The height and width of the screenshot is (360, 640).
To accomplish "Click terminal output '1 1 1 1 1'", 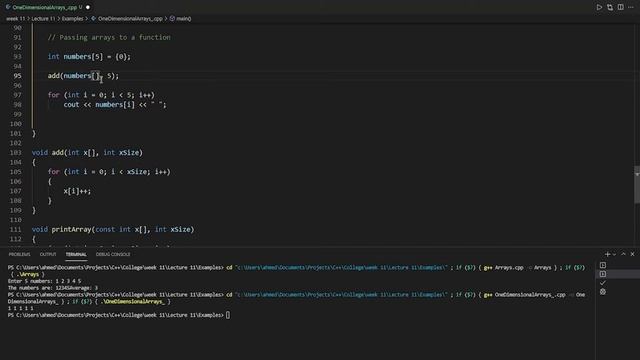I will [x=20, y=309].
